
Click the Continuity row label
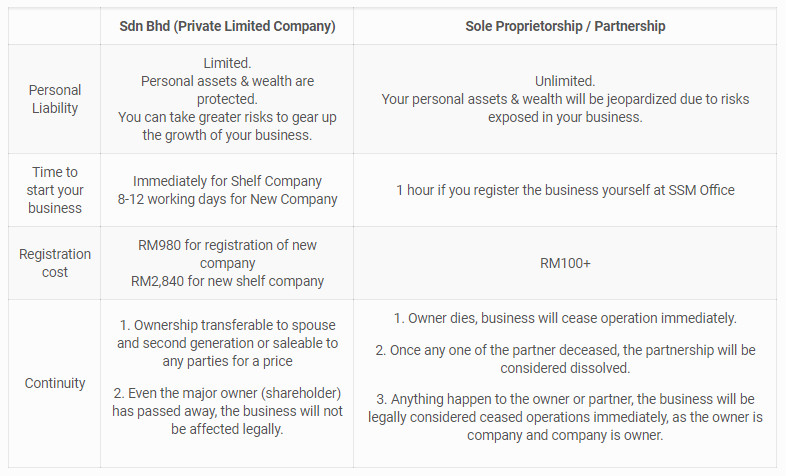point(55,383)
